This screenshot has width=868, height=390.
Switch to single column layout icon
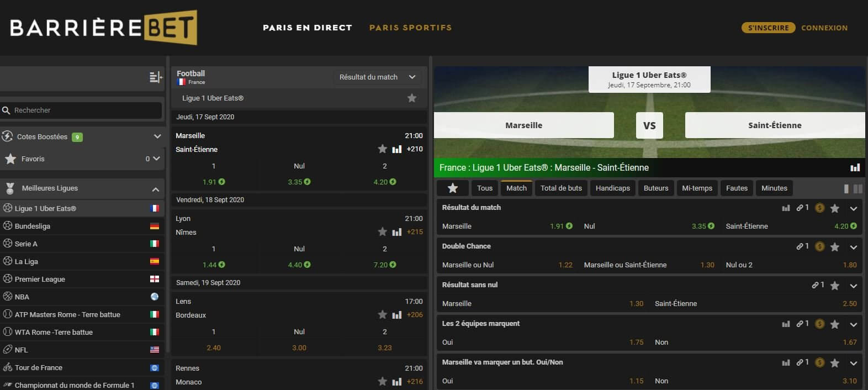tap(846, 188)
